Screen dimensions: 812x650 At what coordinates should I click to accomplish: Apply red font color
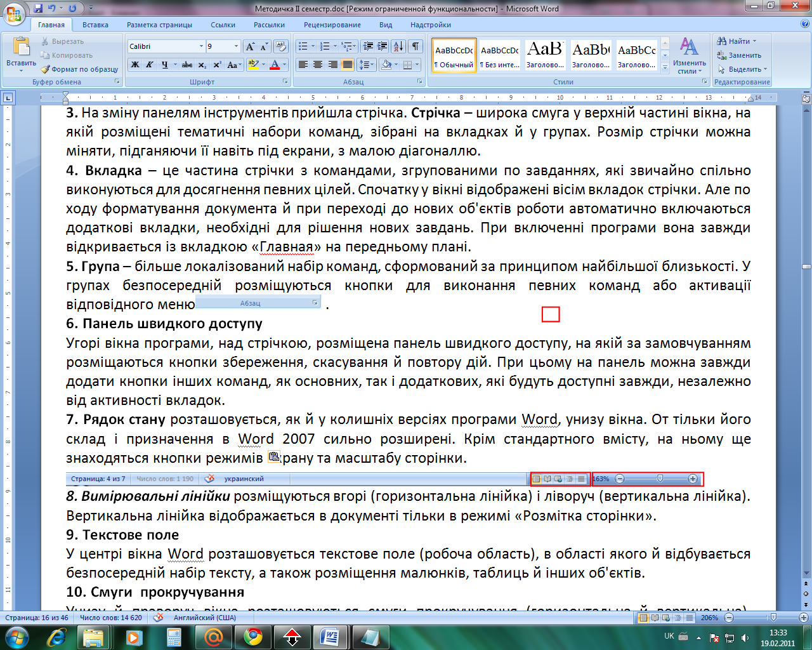click(275, 65)
